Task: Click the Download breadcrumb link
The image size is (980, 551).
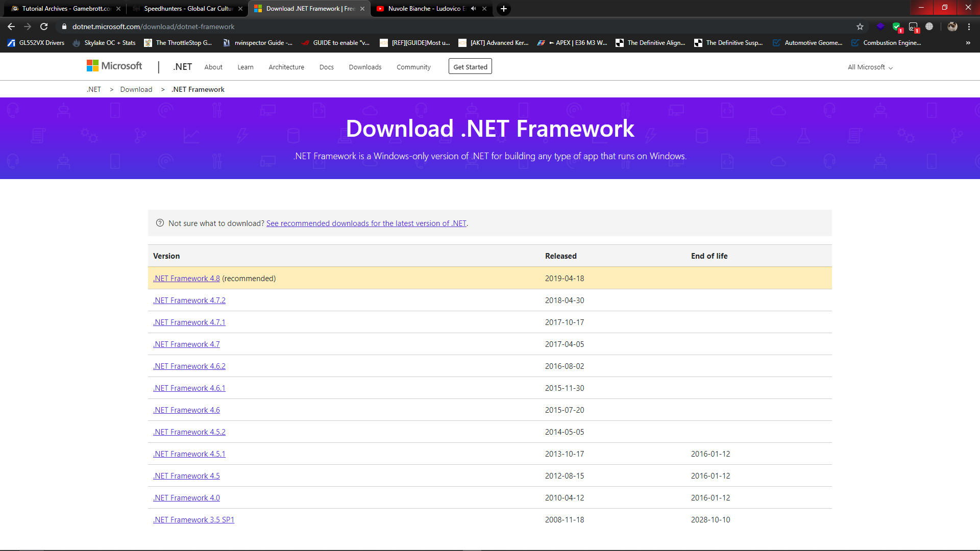Action: (136, 89)
